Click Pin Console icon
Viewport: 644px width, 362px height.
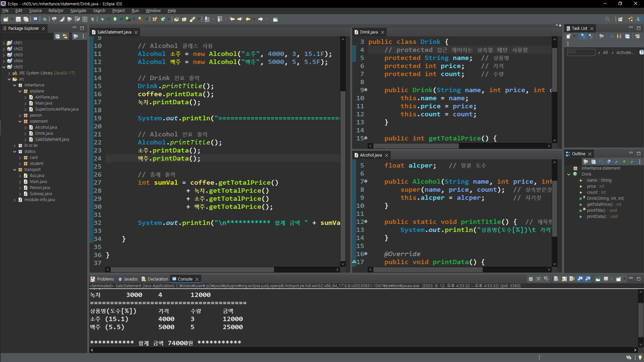click(x=598, y=279)
